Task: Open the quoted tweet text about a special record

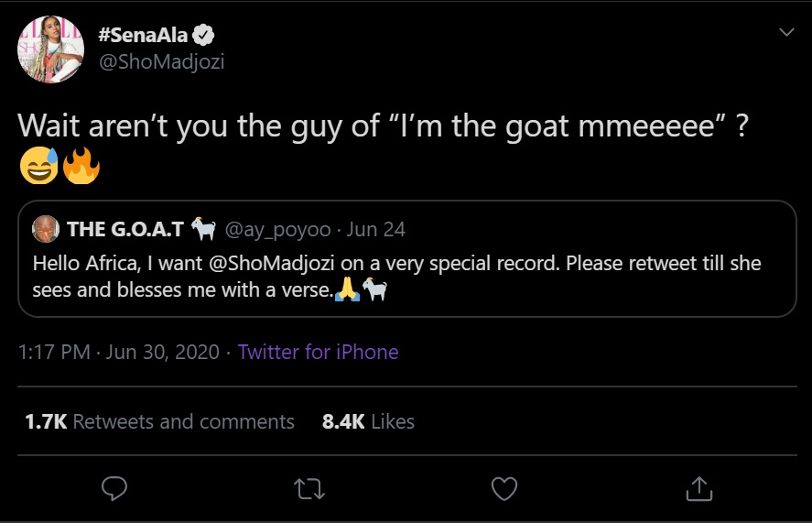Action: tap(396, 277)
